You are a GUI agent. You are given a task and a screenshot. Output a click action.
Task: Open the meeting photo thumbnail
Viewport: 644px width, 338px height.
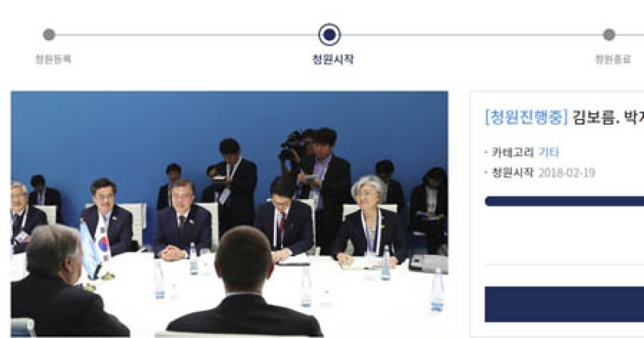click(x=230, y=214)
